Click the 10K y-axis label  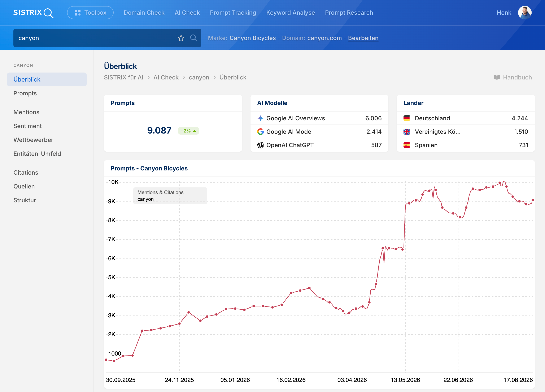113,182
